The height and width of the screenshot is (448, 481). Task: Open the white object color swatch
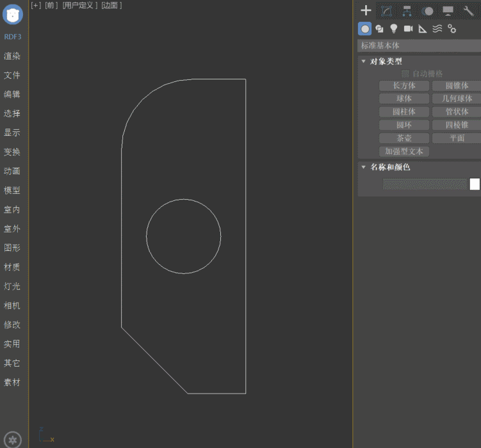(475, 184)
